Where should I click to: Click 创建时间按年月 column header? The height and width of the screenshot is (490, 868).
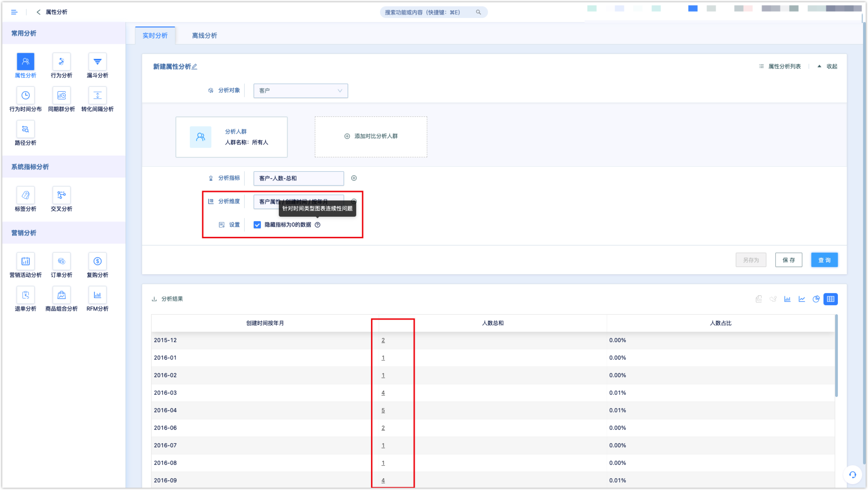coord(265,323)
